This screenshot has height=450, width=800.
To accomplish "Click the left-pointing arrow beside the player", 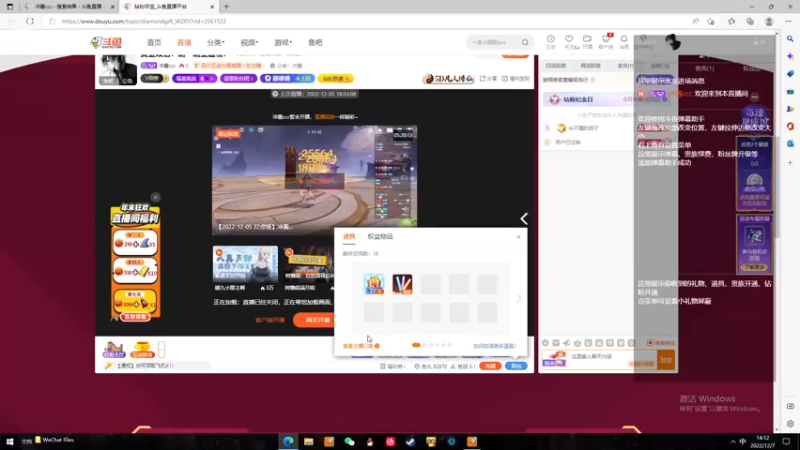I will [x=524, y=219].
